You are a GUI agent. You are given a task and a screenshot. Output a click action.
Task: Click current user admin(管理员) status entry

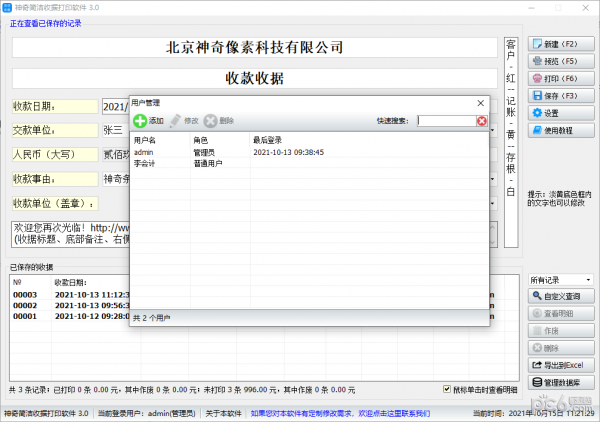point(147,414)
